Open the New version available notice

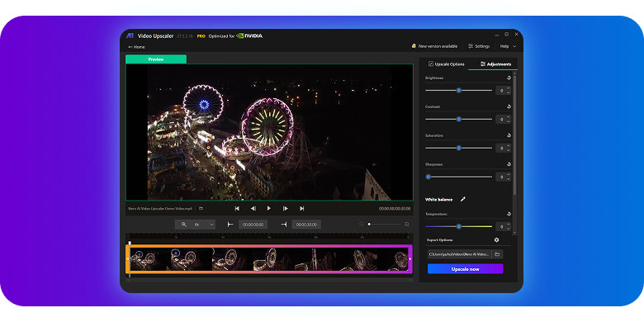pyautogui.click(x=434, y=46)
